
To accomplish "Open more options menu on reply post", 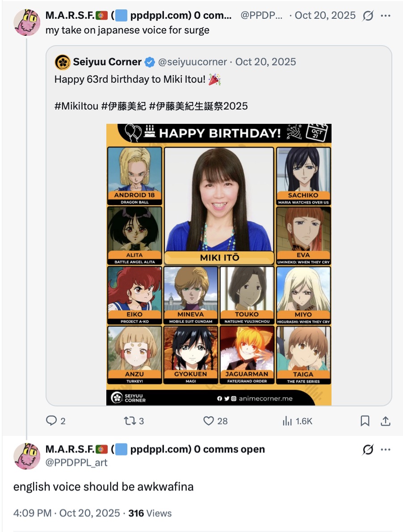I will pos(386,450).
